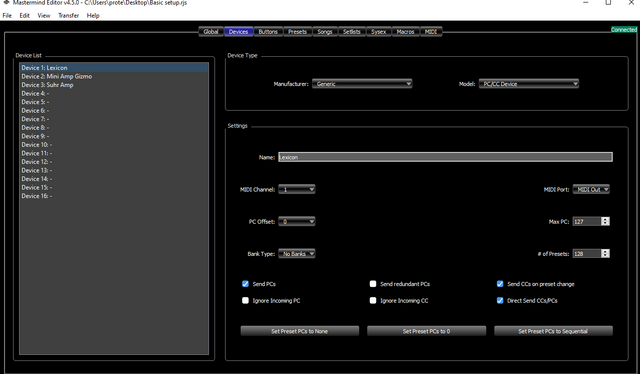
Task: Select the empty Device 5 row
Action: [114, 102]
